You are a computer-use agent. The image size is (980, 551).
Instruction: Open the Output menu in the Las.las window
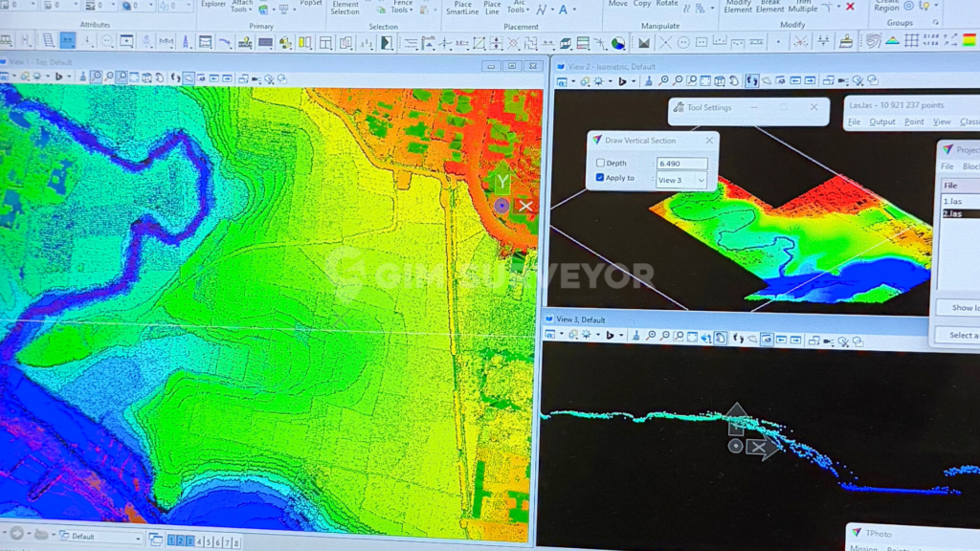coord(881,122)
